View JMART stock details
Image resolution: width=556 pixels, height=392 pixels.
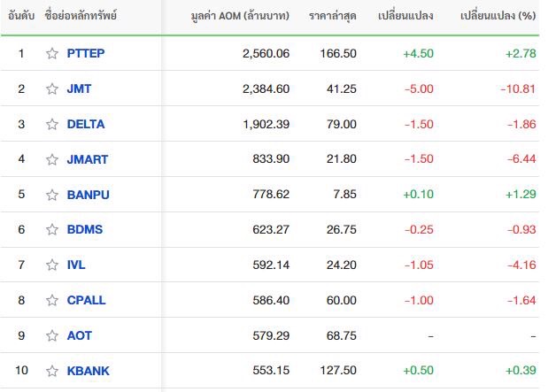coord(88,159)
